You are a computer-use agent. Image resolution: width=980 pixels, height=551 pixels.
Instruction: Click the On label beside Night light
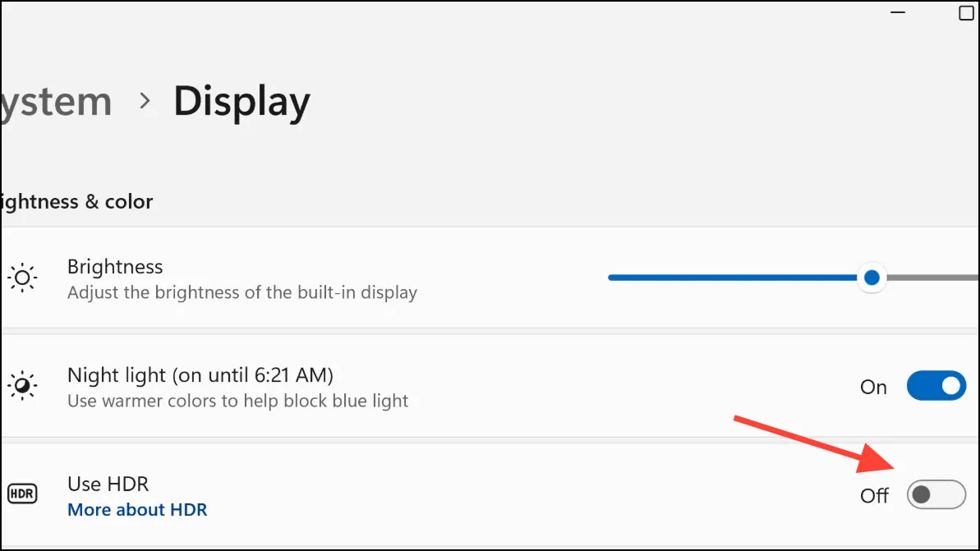[873, 388]
